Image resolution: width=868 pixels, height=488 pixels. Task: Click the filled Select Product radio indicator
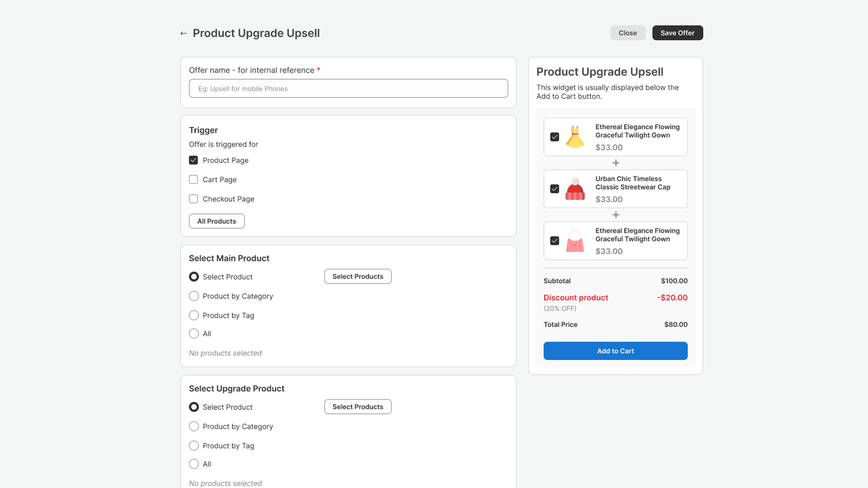tap(194, 277)
